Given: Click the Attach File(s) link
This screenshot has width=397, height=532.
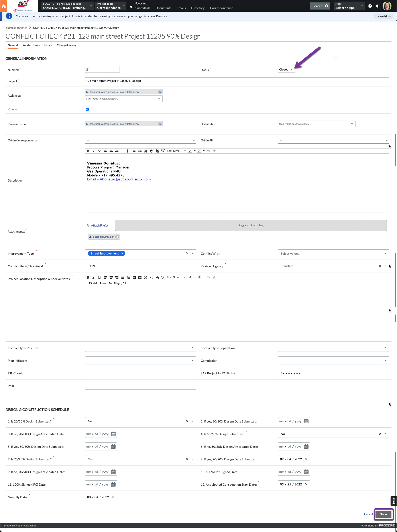Looking at the screenshot, I should [99, 225].
